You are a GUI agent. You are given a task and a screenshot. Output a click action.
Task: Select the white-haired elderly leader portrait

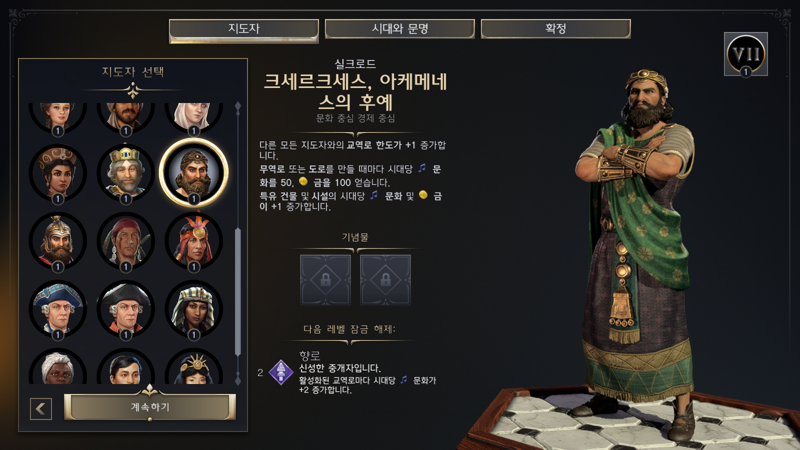coord(58,367)
